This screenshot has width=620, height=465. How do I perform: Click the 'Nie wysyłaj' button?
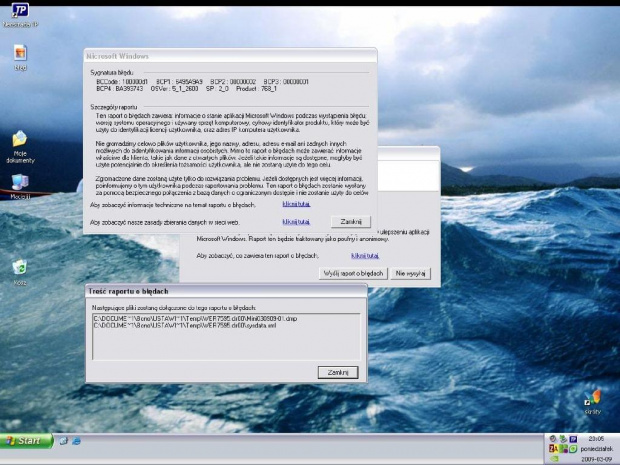[410, 273]
